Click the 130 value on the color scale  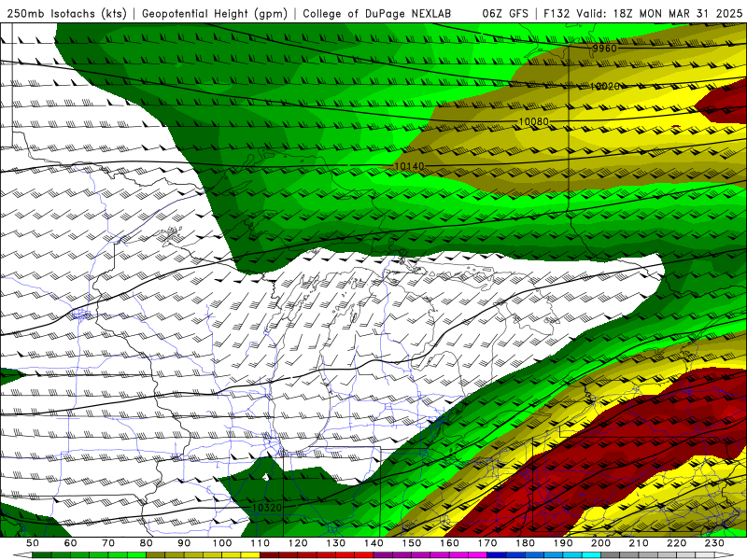pos(336,543)
